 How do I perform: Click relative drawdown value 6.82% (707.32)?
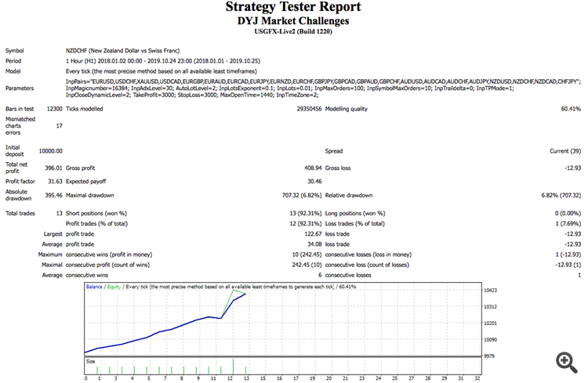(x=561, y=195)
